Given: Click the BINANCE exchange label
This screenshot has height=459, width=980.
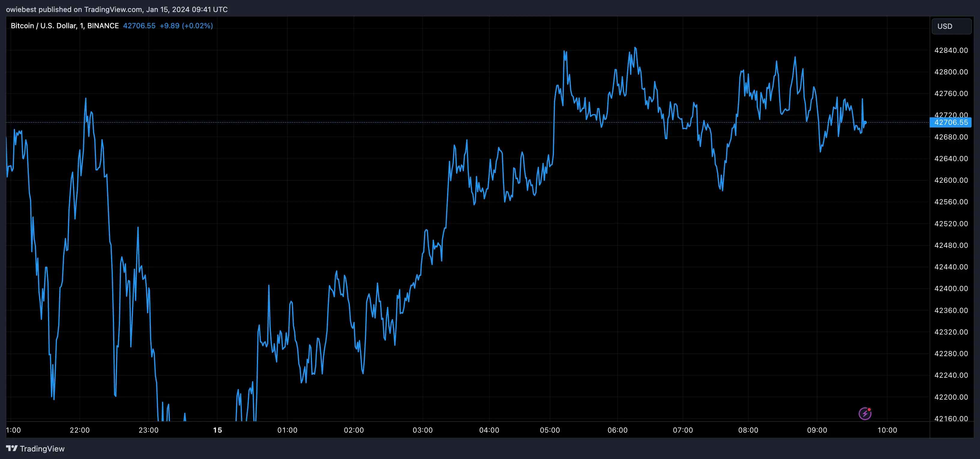Looking at the screenshot, I should [103, 25].
